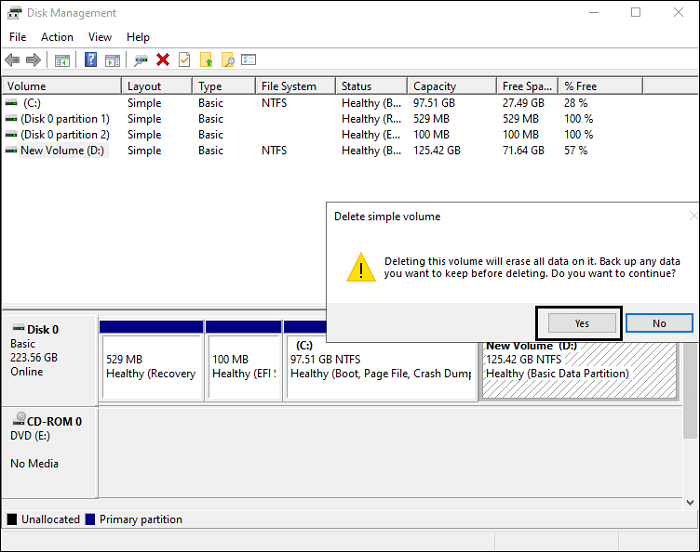The height and width of the screenshot is (552, 700).
Task: Click the Disk 0 label in lower pane
Action: [42, 330]
